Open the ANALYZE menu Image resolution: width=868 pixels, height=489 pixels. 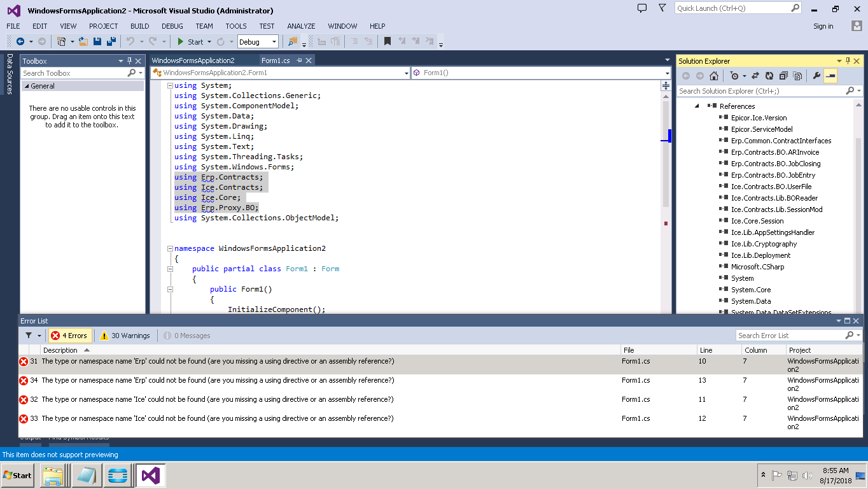[301, 26]
